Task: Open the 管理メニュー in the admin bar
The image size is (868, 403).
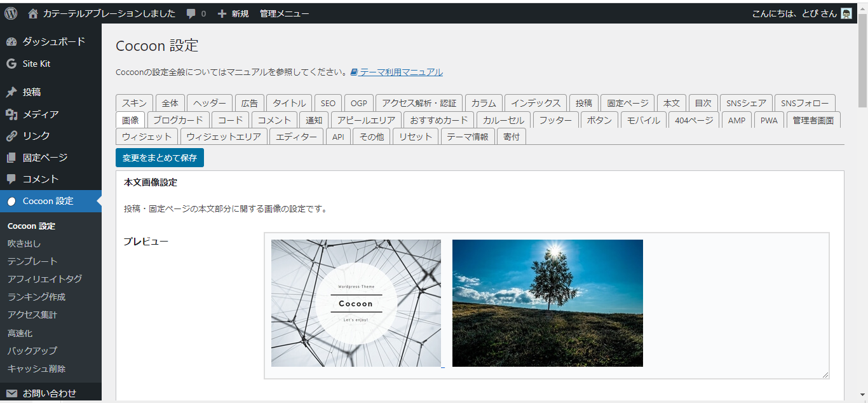Action: (x=284, y=13)
